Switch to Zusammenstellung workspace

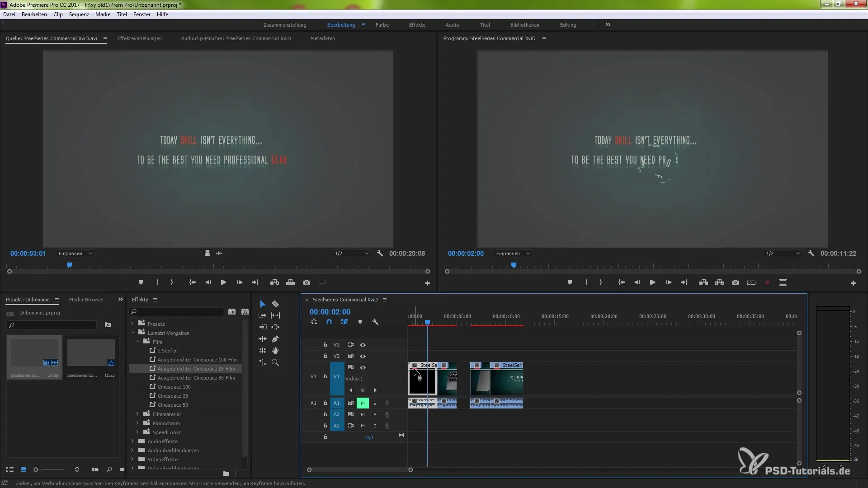(285, 25)
